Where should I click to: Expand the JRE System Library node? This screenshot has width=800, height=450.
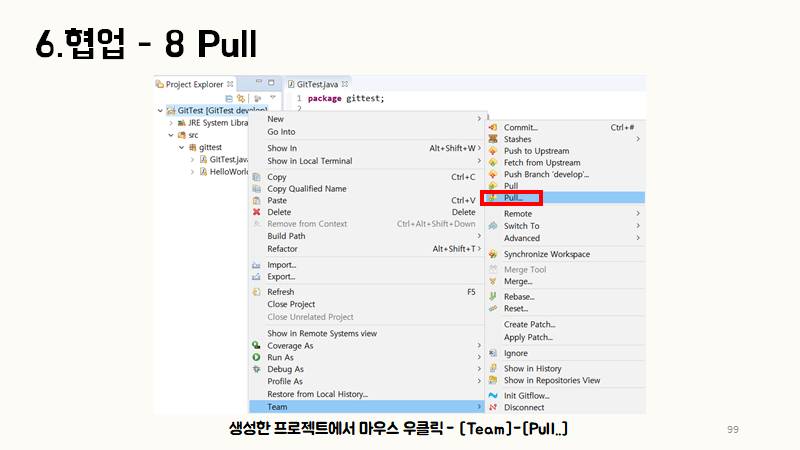170,123
